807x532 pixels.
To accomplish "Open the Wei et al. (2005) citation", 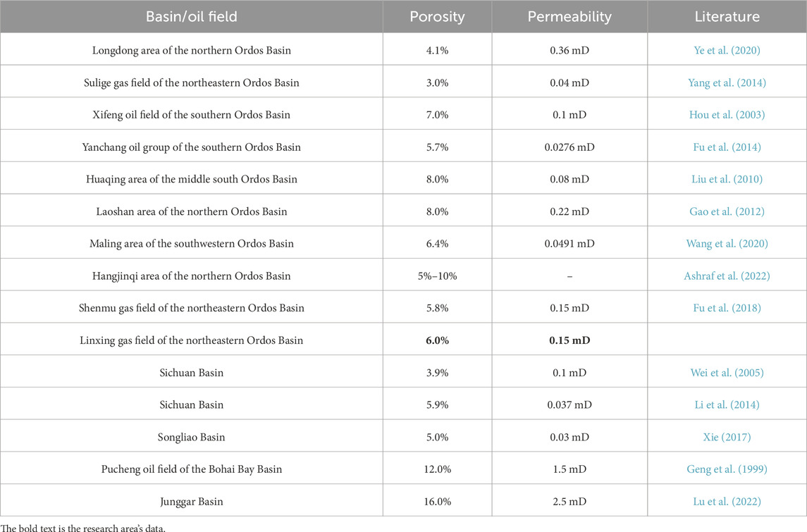I will (x=727, y=373).
